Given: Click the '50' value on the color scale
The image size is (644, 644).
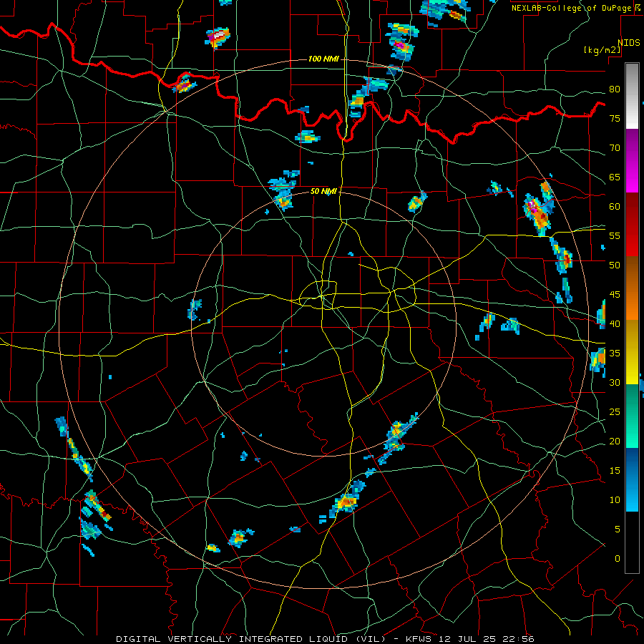Looking at the screenshot, I should tap(615, 265).
